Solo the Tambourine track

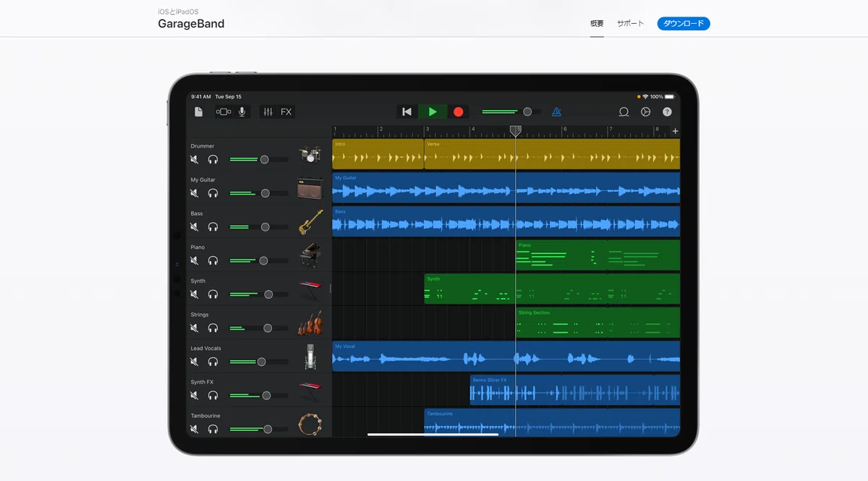click(x=213, y=429)
